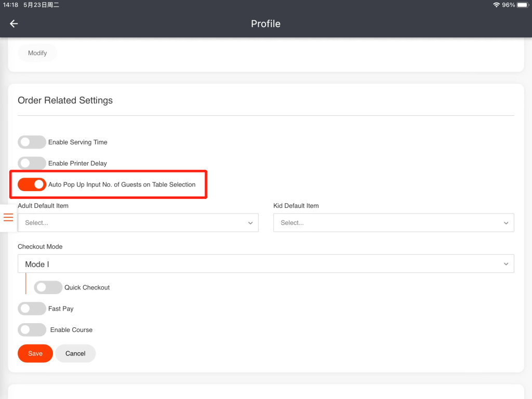This screenshot has width=532, height=399.
Task: Open Checkout Mode dropdown showing Mode I
Action: [265, 264]
